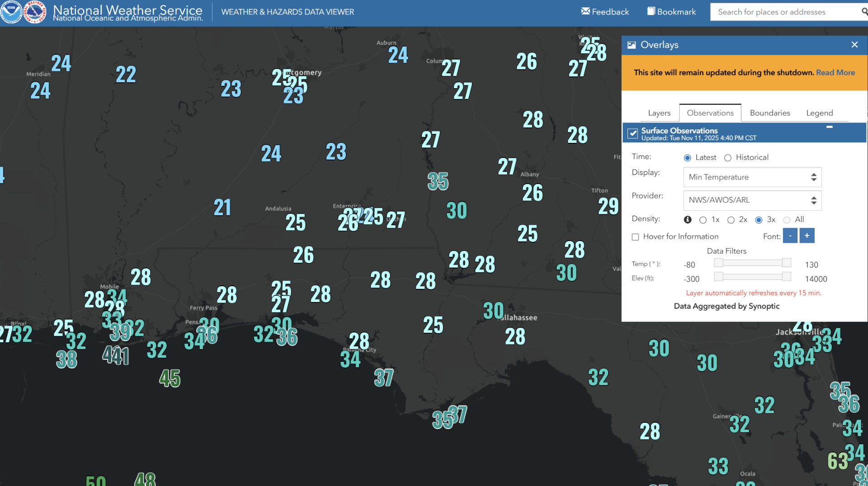Image resolution: width=868 pixels, height=486 pixels.
Task: Close the Overlays panel
Action: click(x=854, y=45)
